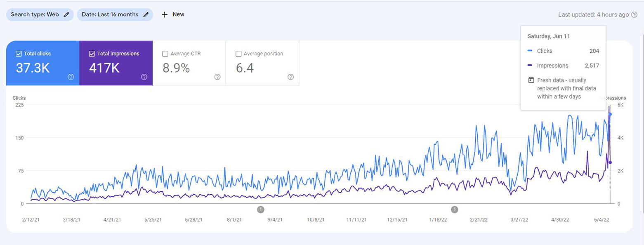Open help icon in Average CTR card
Viewport: 644px width, 245px height.
click(x=217, y=77)
